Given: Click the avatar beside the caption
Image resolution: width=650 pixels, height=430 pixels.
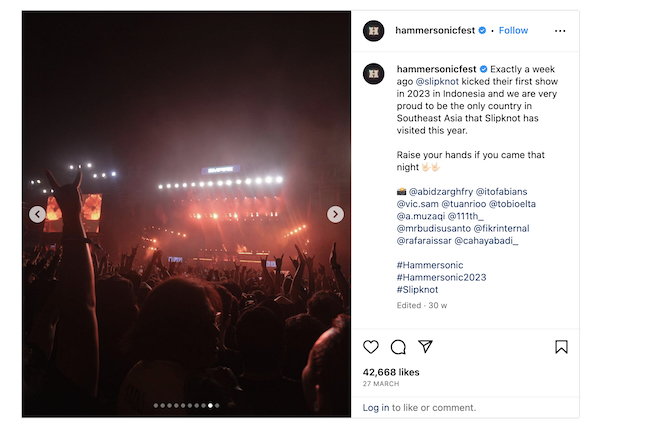Looking at the screenshot, I should (x=374, y=73).
